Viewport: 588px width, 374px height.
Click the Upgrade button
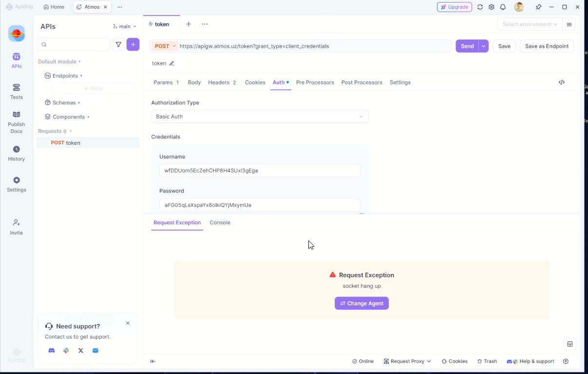(x=454, y=7)
